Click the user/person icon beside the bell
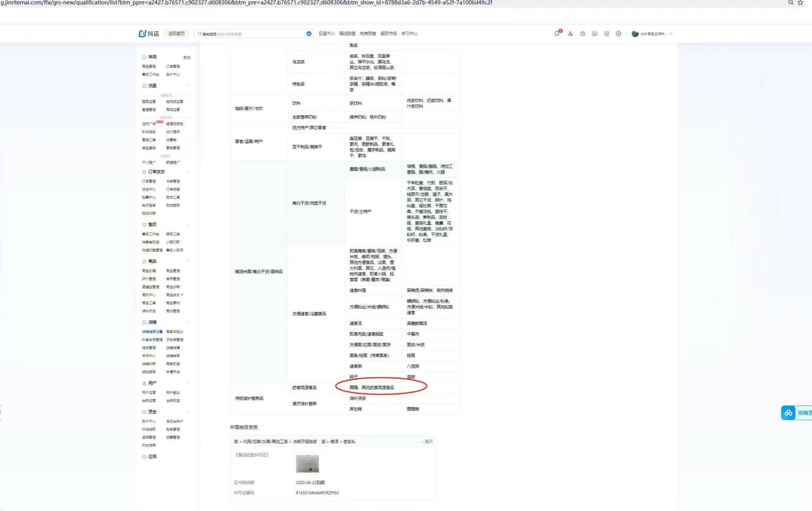Screen dimensions: 812x511 click(570, 34)
